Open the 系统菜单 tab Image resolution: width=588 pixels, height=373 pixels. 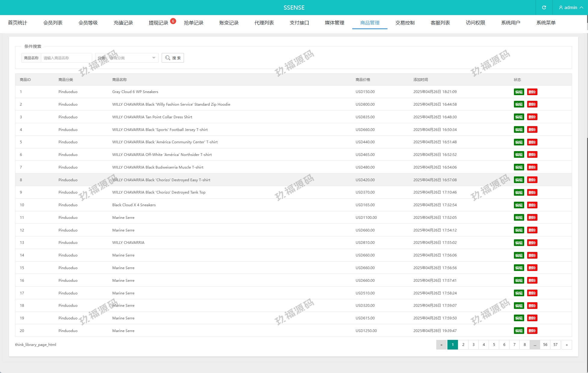(x=546, y=23)
